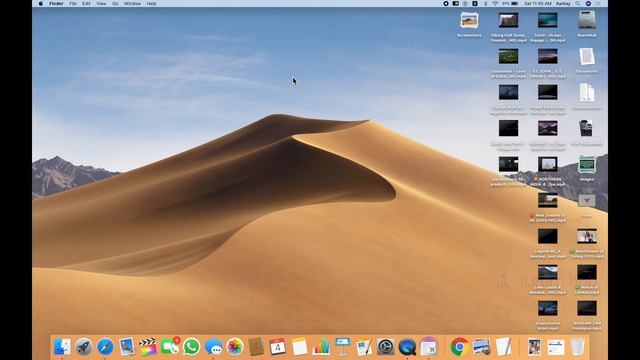The height and width of the screenshot is (360, 640).
Task: Open the Window menu
Action: [132, 4]
